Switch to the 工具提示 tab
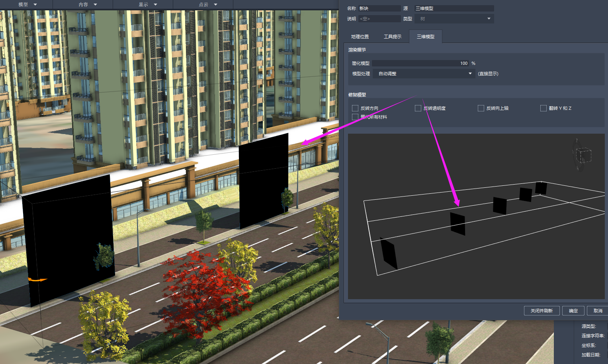 [393, 36]
